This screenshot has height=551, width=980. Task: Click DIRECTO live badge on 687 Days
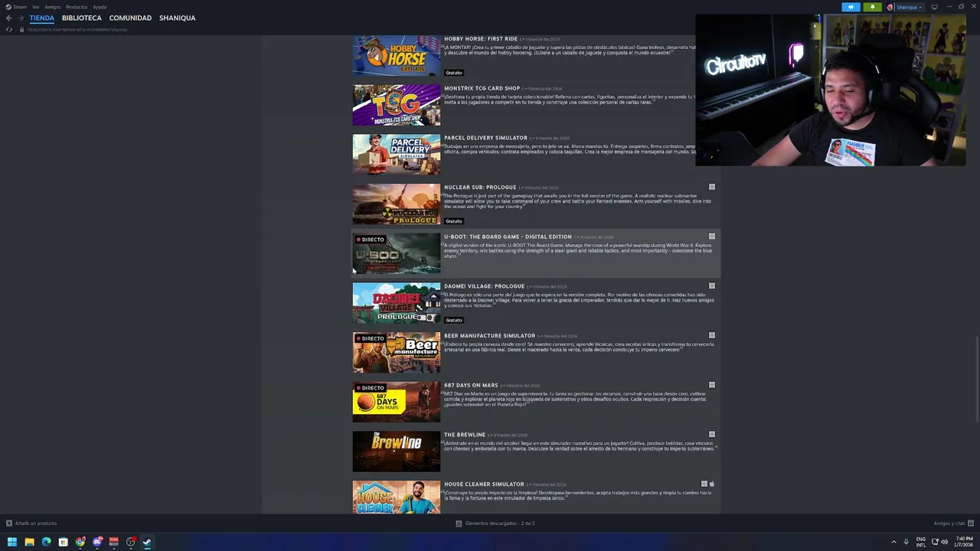pyautogui.click(x=370, y=388)
